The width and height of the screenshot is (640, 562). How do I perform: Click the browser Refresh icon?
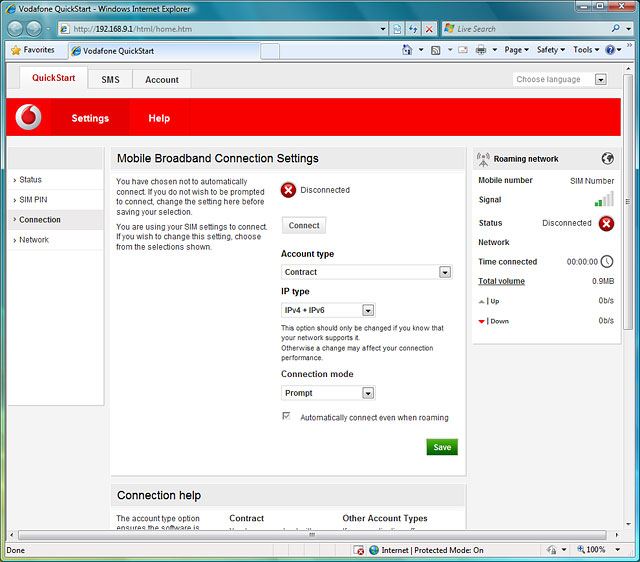coord(413,29)
